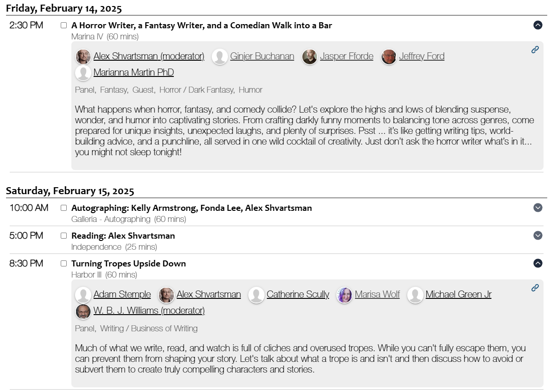Click Jasper Fforde's avatar photo

pyautogui.click(x=310, y=57)
